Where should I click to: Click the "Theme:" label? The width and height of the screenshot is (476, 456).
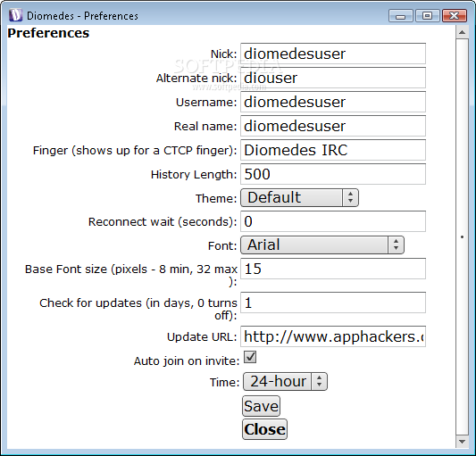tap(216, 198)
